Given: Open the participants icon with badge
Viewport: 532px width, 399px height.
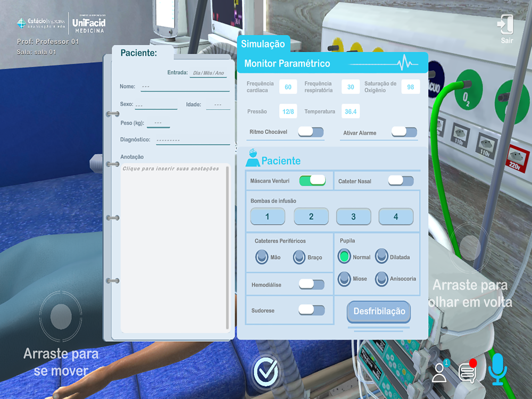Looking at the screenshot, I should click(x=440, y=371).
